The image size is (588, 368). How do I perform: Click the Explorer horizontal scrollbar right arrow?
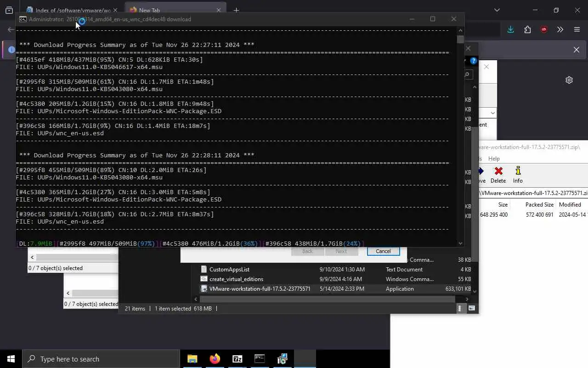(467, 299)
